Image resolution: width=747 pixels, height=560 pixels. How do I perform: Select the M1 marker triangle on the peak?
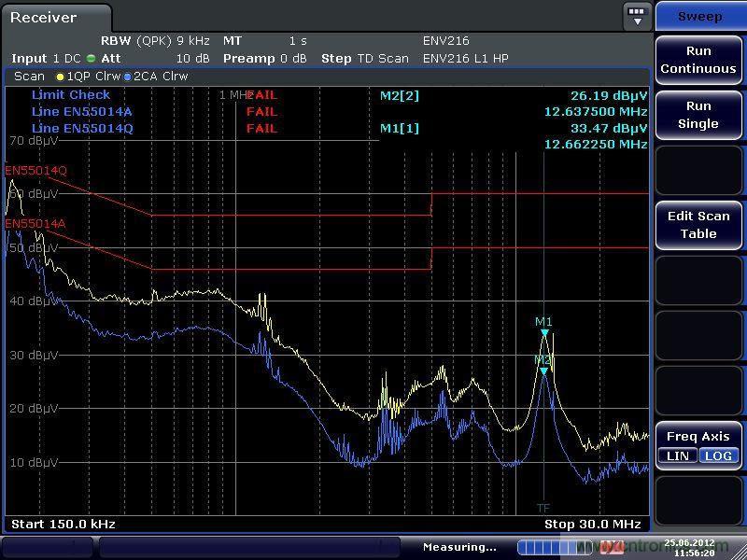click(x=544, y=332)
